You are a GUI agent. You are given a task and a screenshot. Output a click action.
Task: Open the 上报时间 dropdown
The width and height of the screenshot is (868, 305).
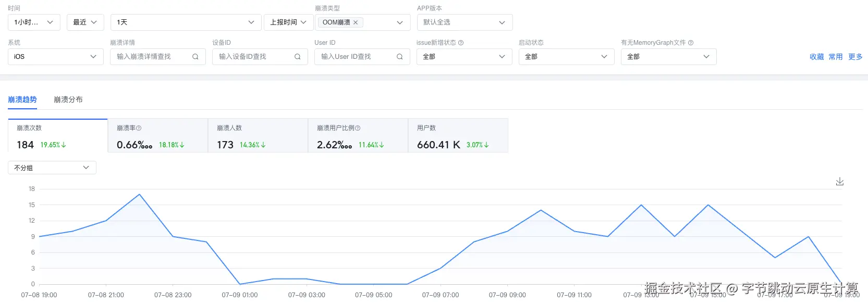pyautogui.click(x=289, y=22)
